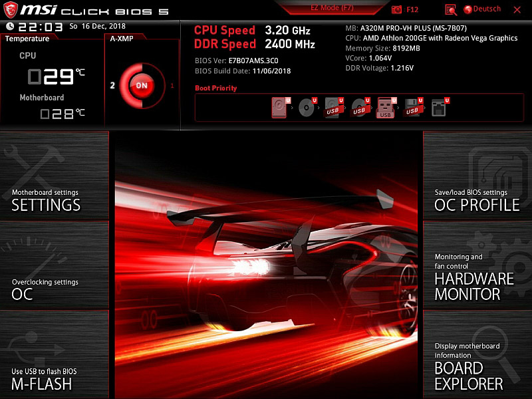Select the USB floppy boot device icon
532x399 pixels.
(413, 107)
